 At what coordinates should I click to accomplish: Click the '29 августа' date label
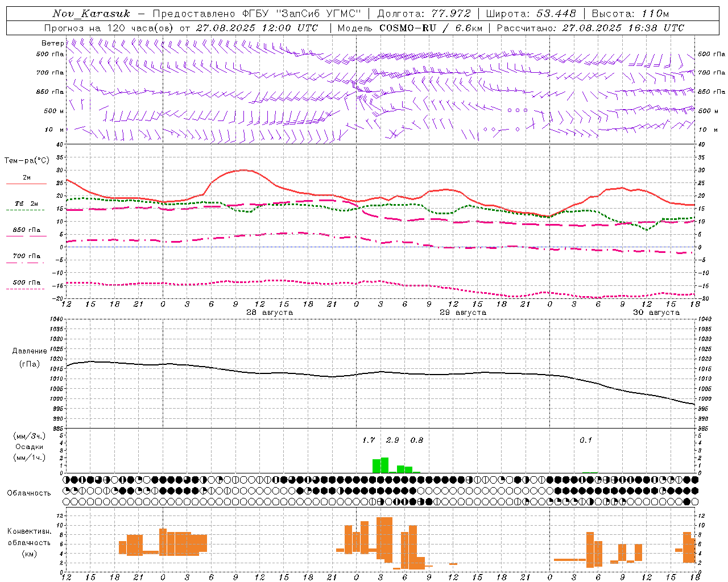pyautogui.click(x=463, y=313)
